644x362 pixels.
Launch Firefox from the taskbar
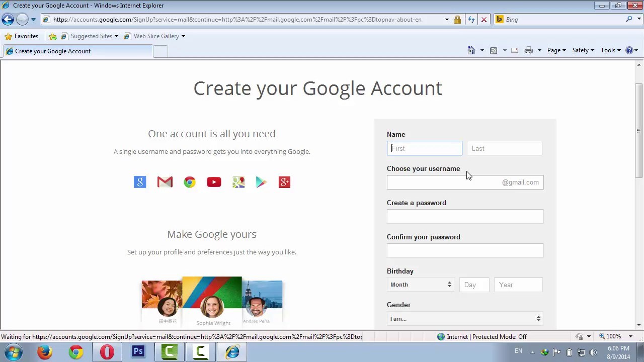45,352
